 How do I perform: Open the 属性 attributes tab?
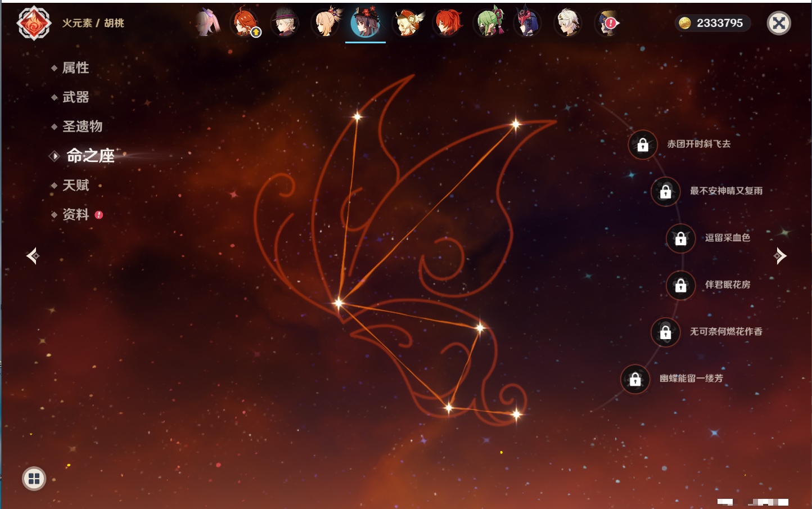pos(75,68)
